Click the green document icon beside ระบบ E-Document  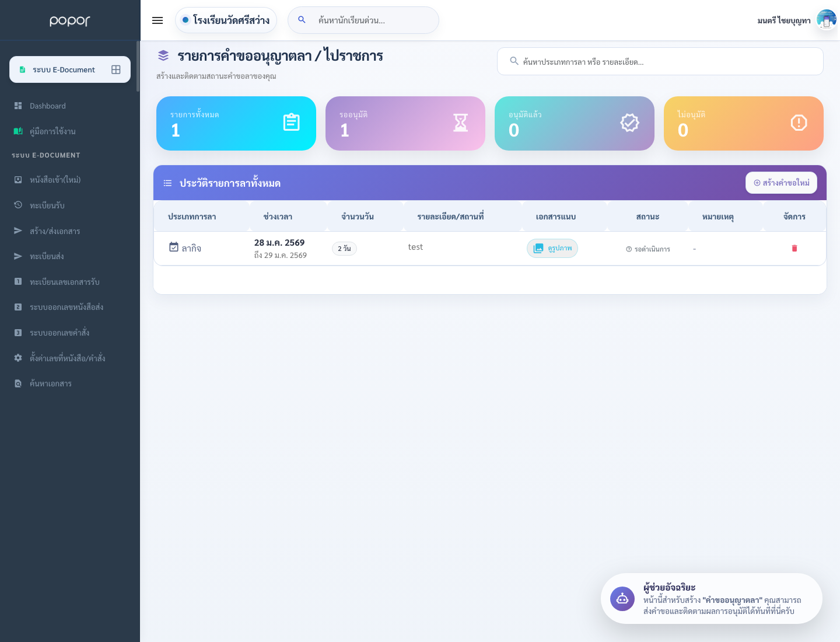coord(22,69)
